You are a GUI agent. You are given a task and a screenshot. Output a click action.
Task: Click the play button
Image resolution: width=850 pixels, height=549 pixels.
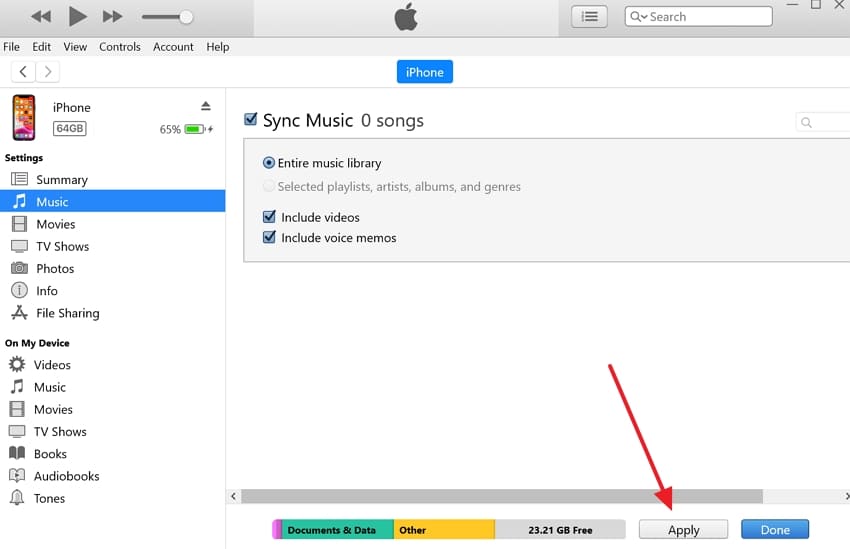[78, 16]
